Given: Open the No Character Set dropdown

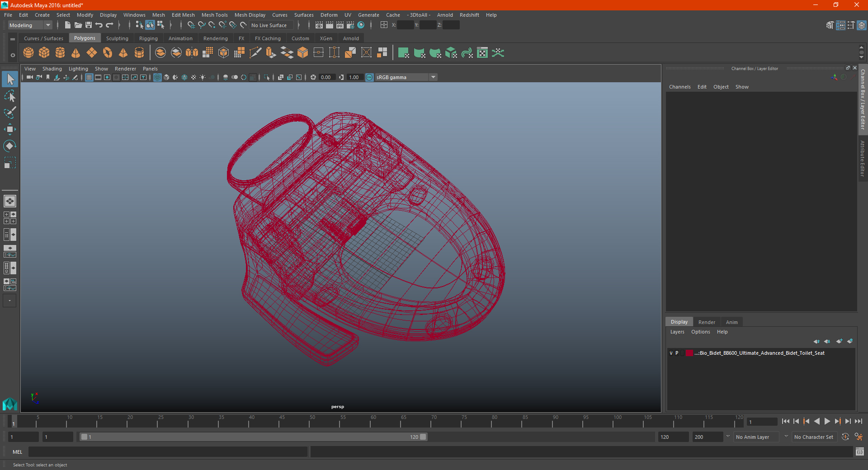Looking at the screenshot, I should pyautogui.click(x=816, y=437).
